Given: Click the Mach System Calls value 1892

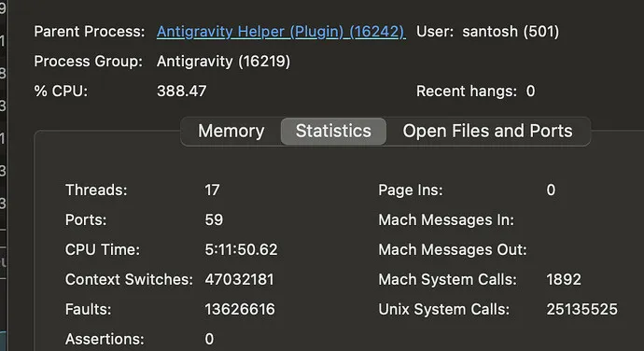Looking at the screenshot, I should click(x=564, y=279).
